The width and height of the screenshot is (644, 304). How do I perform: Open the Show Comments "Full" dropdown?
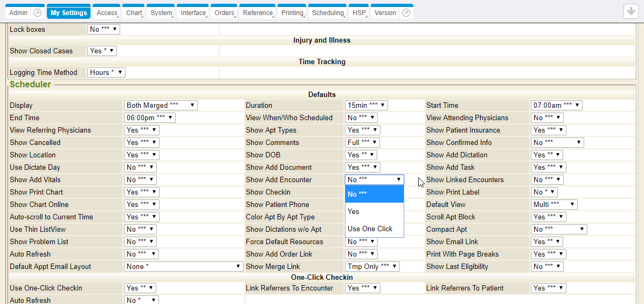[x=362, y=143]
